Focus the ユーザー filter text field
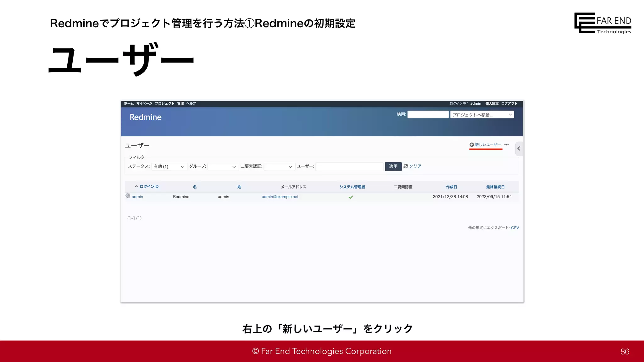 click(x=349, y=167)
